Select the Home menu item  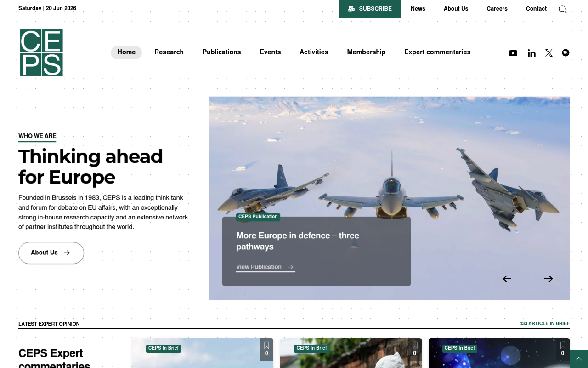tap(126, 52)
